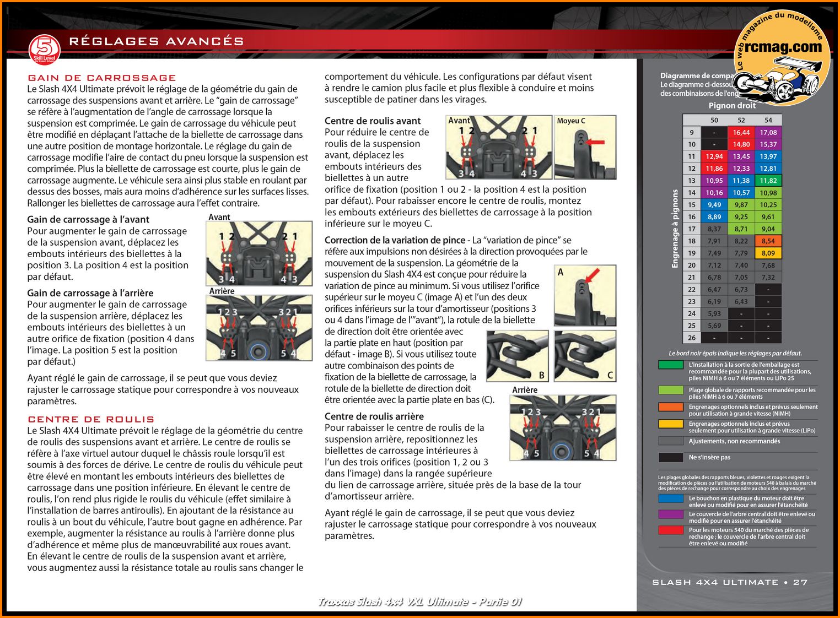Open the Avant diagram beside 'Centre de roulis avant'

pos(499,147)
